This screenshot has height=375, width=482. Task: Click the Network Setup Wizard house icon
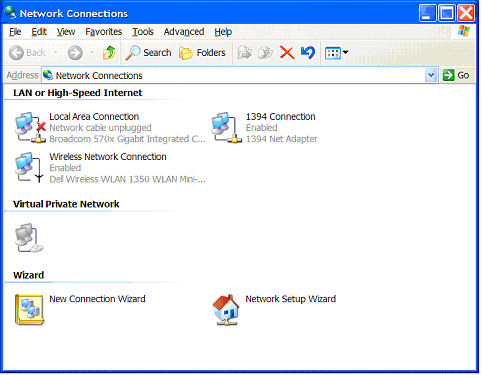(226, 310)
